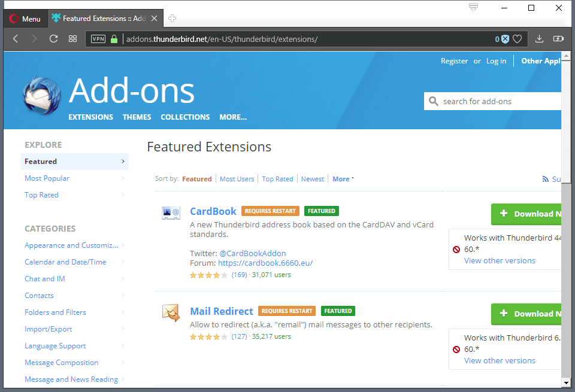The width and height of the screenshot is (575, 392).
Task: Click the CardBook add-on icon
Action: tap(171, 212)
